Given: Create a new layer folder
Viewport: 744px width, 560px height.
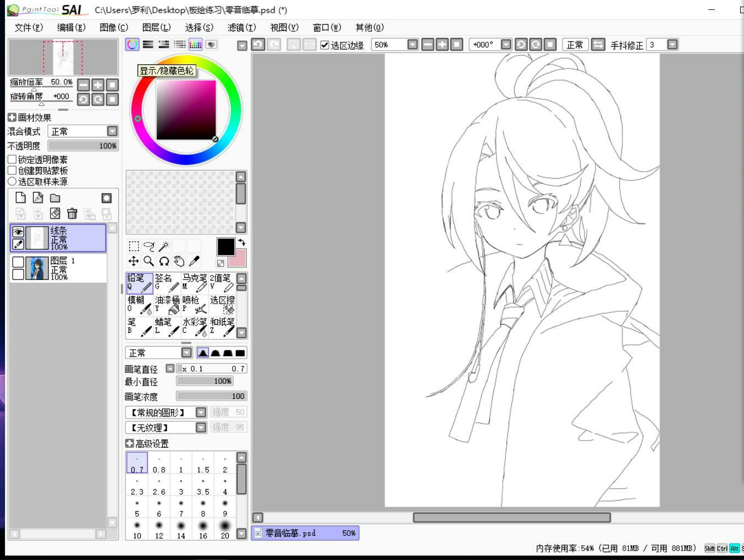Looking at the screenshot, I should click(x=55, y=197).
